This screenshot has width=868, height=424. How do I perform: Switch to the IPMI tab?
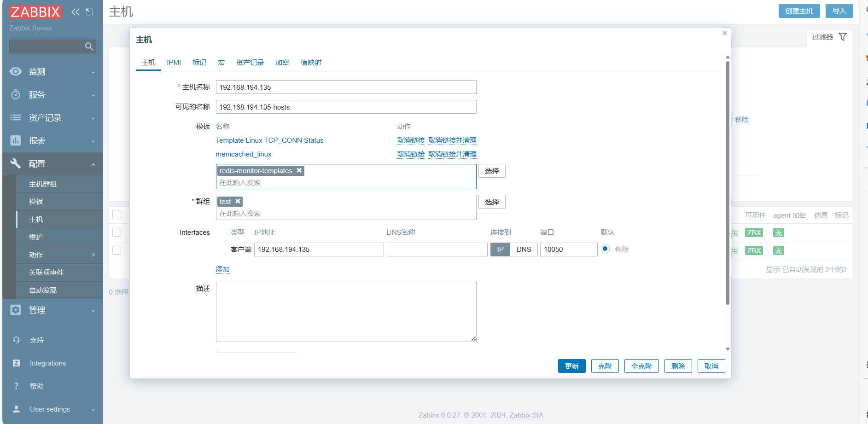174,63
